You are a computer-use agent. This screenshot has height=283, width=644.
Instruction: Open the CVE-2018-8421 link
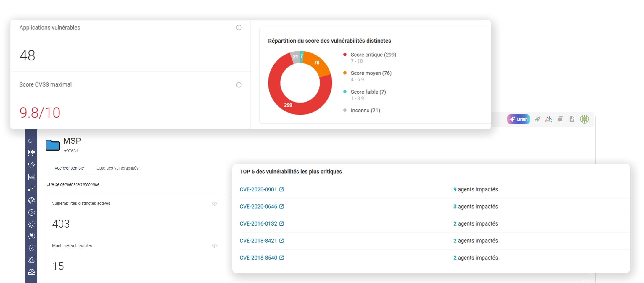click(258, 241)
